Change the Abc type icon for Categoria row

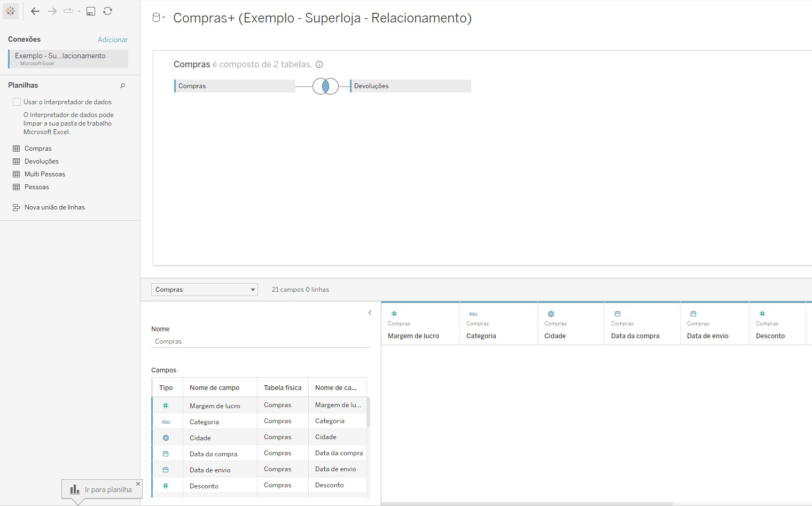point(166,422)
